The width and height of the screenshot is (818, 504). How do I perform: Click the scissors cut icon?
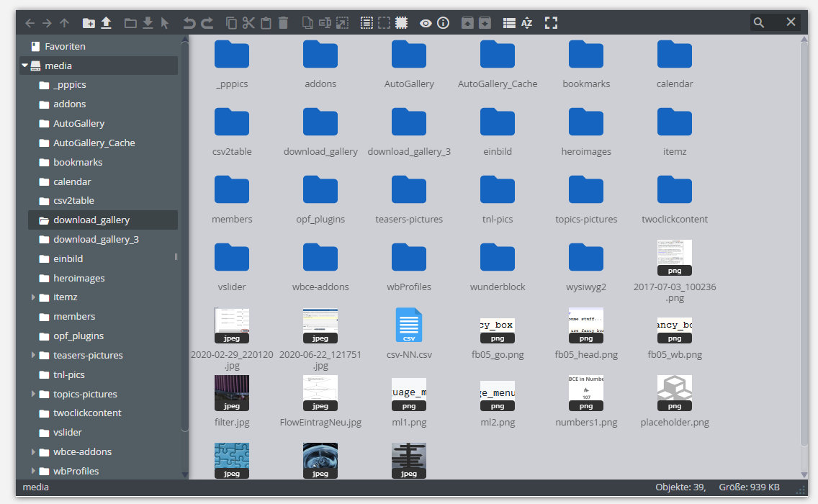pos(248,23)
